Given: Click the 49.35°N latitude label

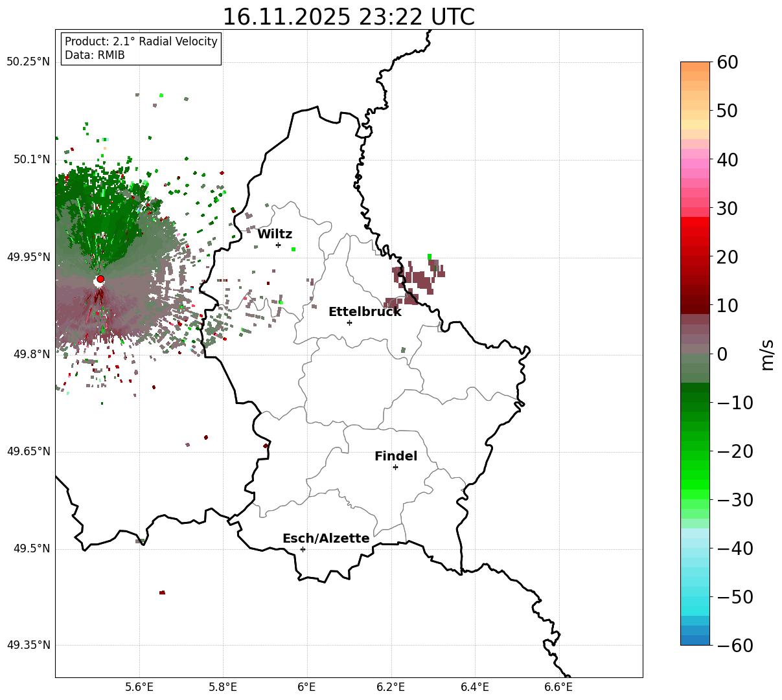Looking at the screenshot, I should coord(28,645).
